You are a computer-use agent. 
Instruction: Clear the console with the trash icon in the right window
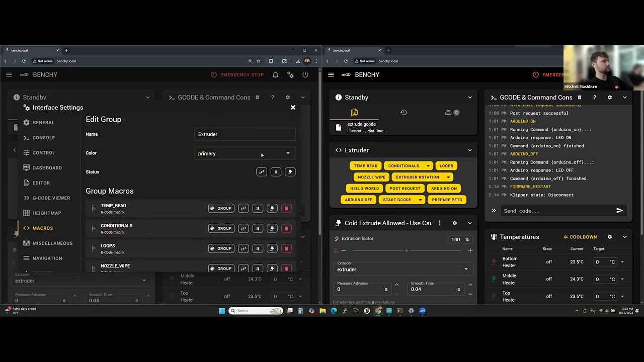tap(580, 98)
